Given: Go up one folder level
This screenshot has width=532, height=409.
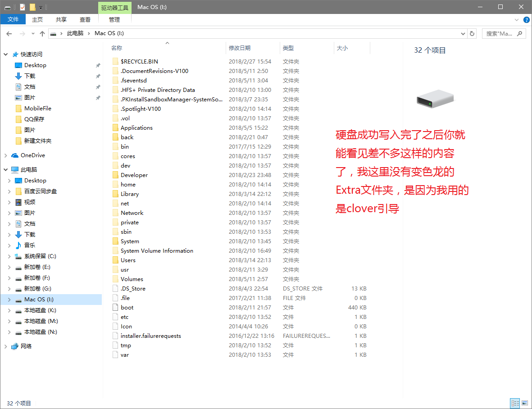Looking at the screenshot, I should click(42, 34).
